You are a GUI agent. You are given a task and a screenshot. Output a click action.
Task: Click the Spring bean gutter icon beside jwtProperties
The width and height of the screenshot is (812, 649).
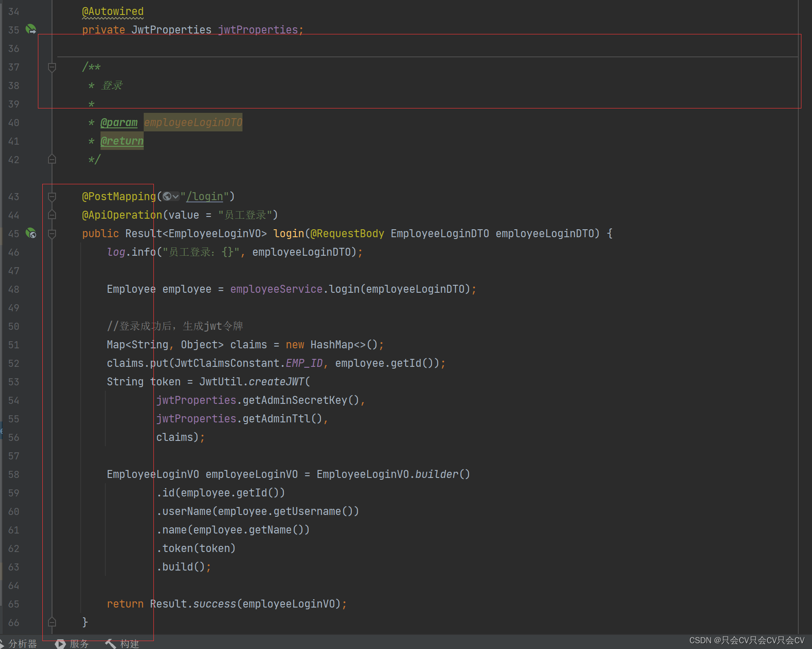pyautogui.click(x=31, y=30)
